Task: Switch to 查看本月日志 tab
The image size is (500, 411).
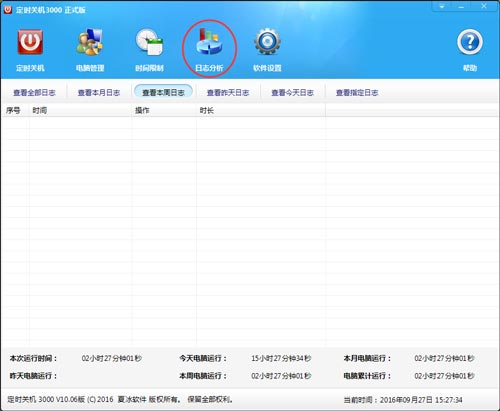Action: (99, 92)
